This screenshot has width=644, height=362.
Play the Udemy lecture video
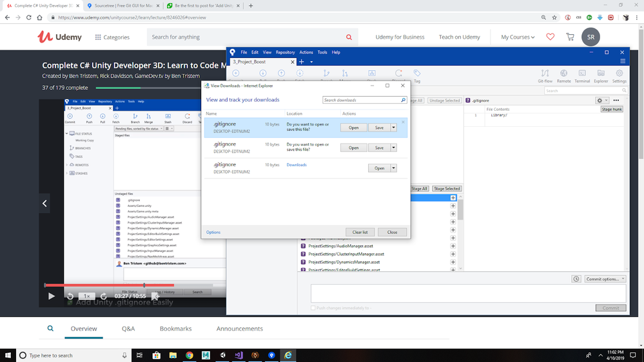[x=52, y=296]
